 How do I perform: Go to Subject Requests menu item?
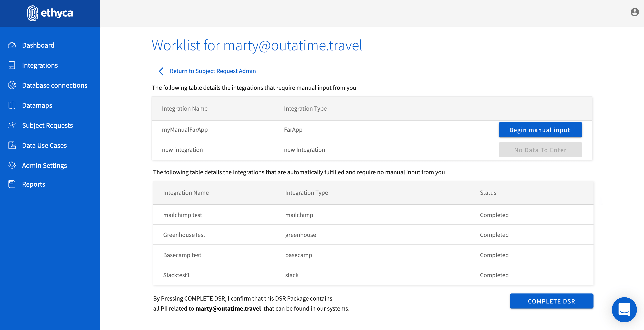point(47,125)
